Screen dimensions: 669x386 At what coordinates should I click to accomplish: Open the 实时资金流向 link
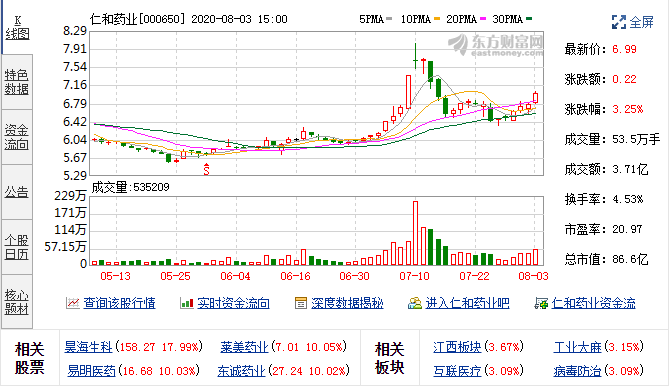(x=233, y=303)
